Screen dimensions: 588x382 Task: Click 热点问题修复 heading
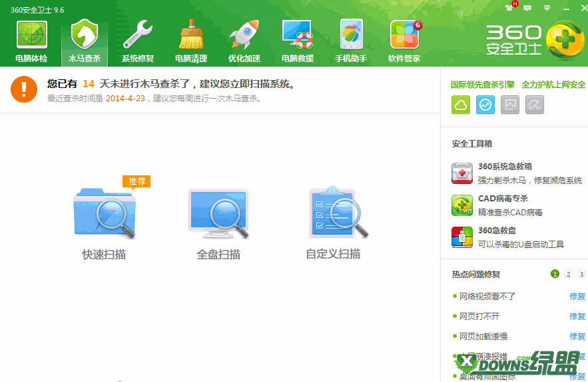point(476,274)
